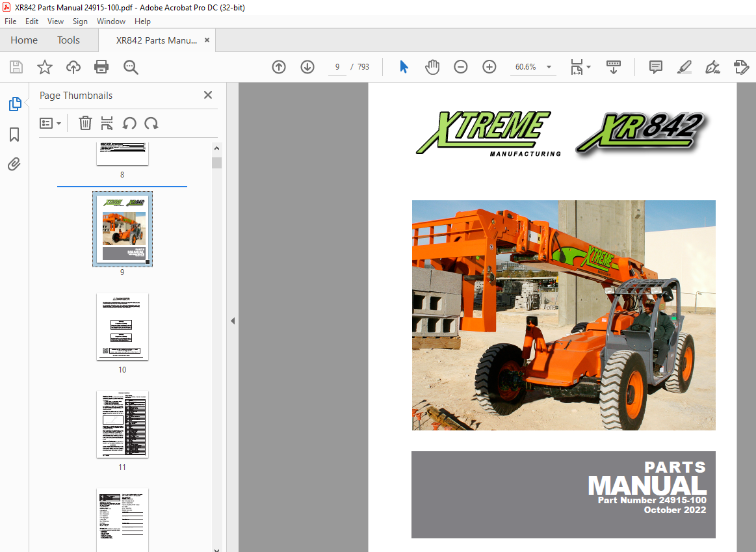Click the 'Page Thumbnails' panel title

[x=75, y=96]
